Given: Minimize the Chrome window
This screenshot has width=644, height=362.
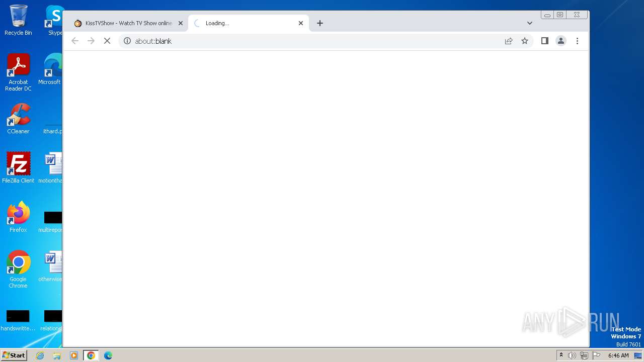Looking at the screenshot, I should (547, 15).
